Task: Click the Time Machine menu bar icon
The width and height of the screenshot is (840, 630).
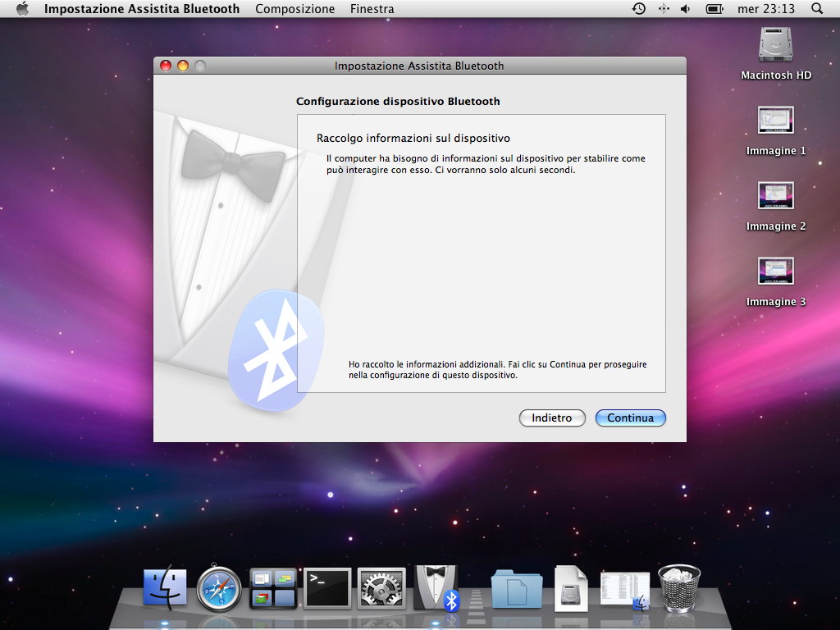Action: [638, 8]
